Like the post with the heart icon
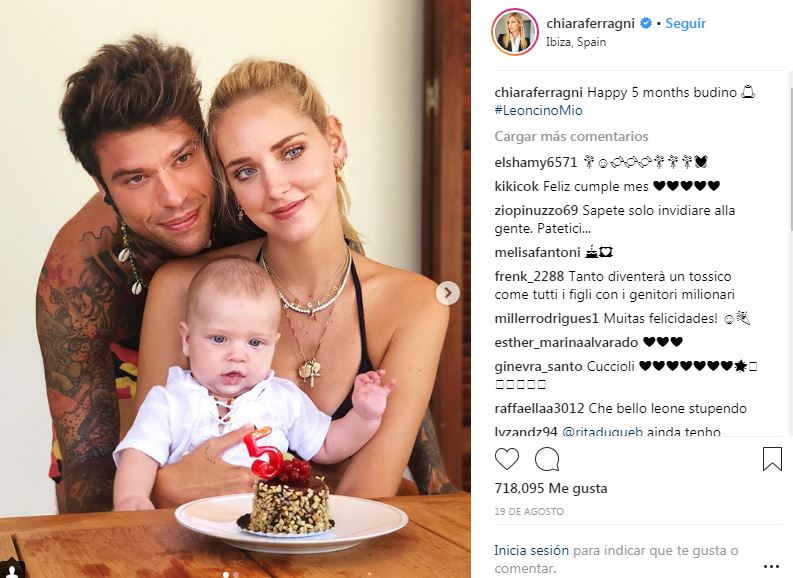 pos(507,459)
